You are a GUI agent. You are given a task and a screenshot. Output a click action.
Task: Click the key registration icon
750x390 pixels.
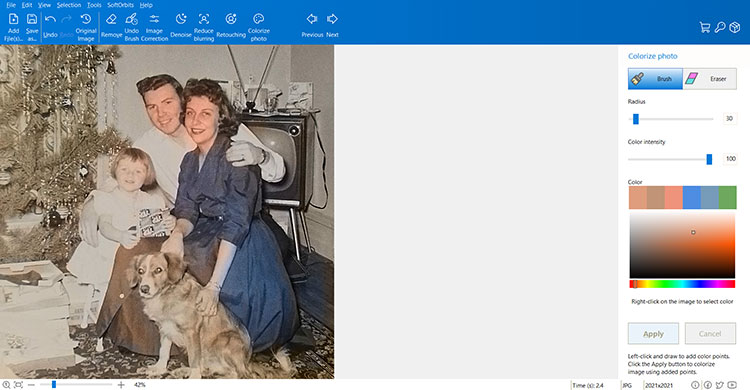coord(720,28)
